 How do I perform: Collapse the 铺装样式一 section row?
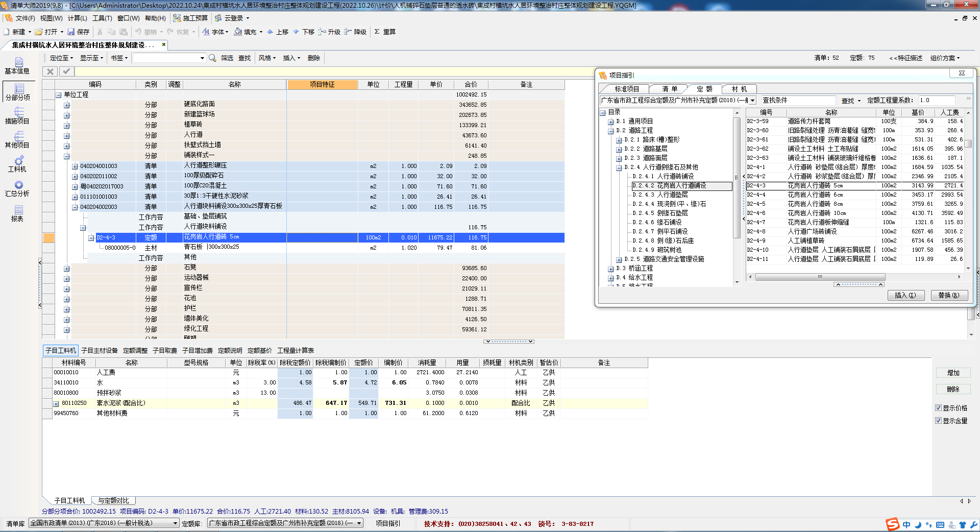pos(67,156)
